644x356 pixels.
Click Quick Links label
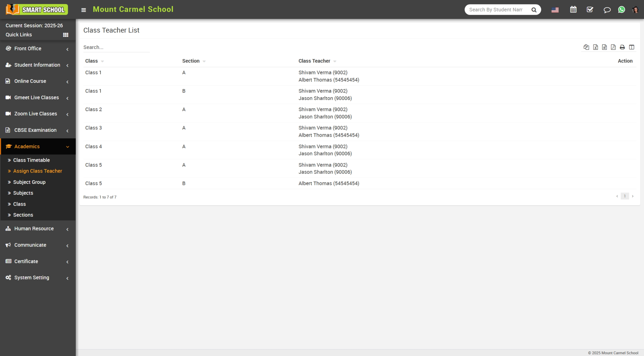click(x=19, y=35)
